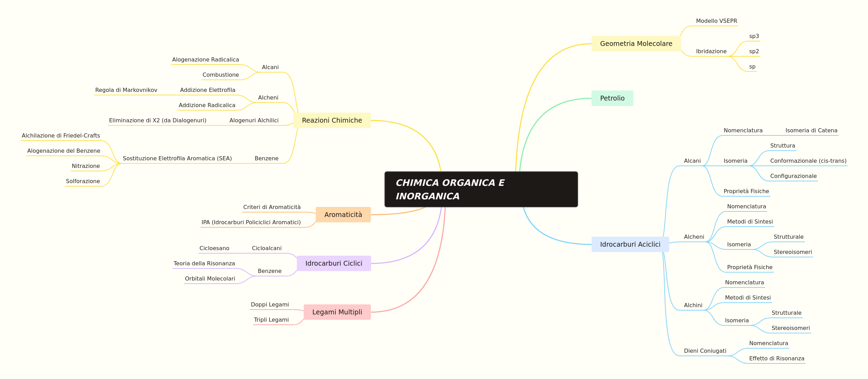Image resolution: width=868 pixels, height=379 pixels.
Task: Select the Reazioni Chimiche node
Action: pyautogui.click(x=332, y=120)
